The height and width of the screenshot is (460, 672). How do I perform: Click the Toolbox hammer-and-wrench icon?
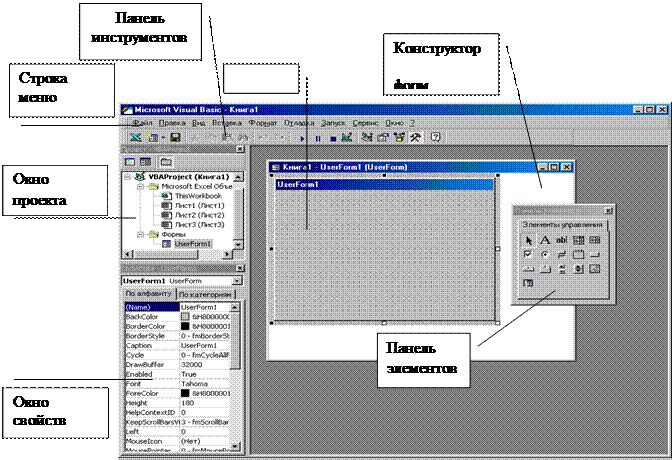[x=415, y=137]
